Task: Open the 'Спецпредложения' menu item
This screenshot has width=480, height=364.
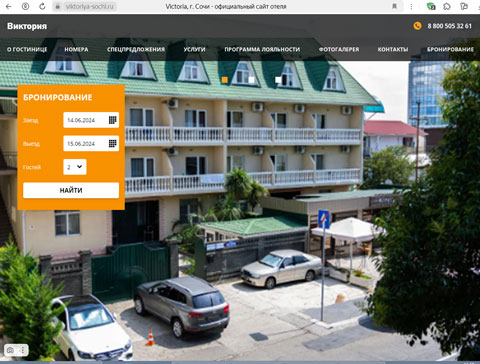Action: [x=136, y=49]
